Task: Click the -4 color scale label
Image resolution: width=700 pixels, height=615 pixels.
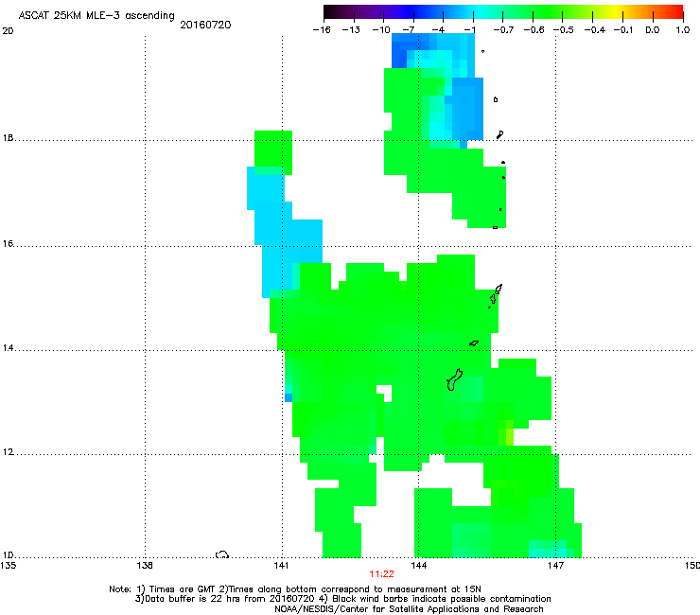Action: point(438,30)
